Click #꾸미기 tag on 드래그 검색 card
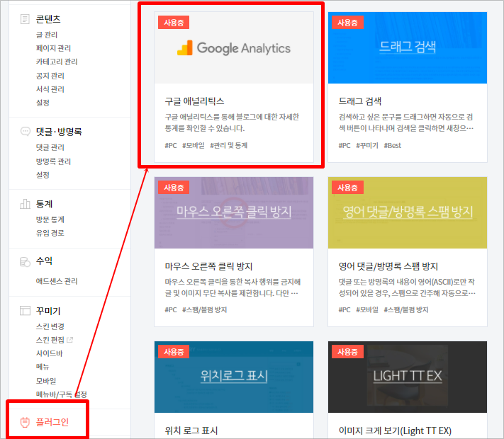The height and width of the screenshot is (439, 504). pos(367,145)
